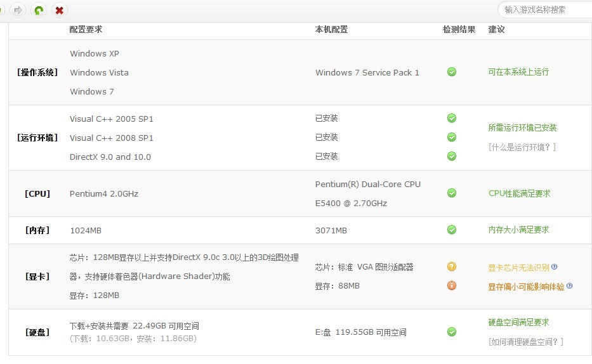The width and height of the screenshot is (592, 364).
Task: Click the 显存：128MB requirement text
Action: point(95,296)
